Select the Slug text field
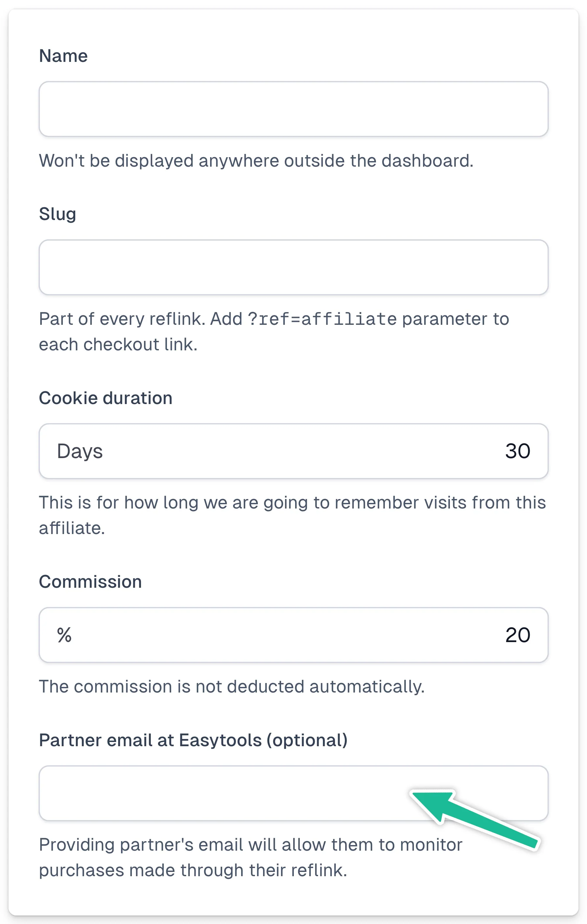This screenshot has height=924, width=587. (293, 268)
